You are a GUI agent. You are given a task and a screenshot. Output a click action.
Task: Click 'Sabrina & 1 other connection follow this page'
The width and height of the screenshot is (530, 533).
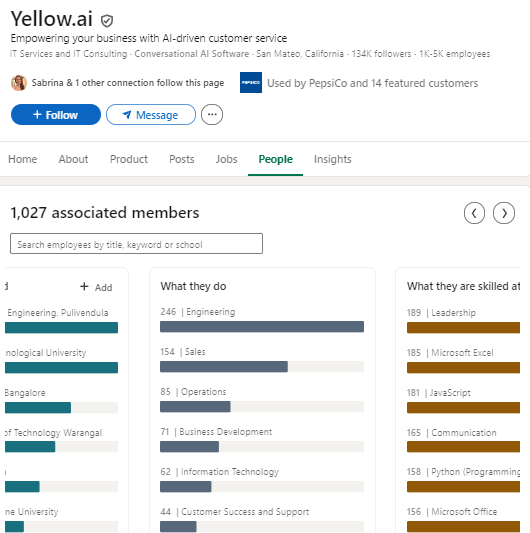(128, 83)
